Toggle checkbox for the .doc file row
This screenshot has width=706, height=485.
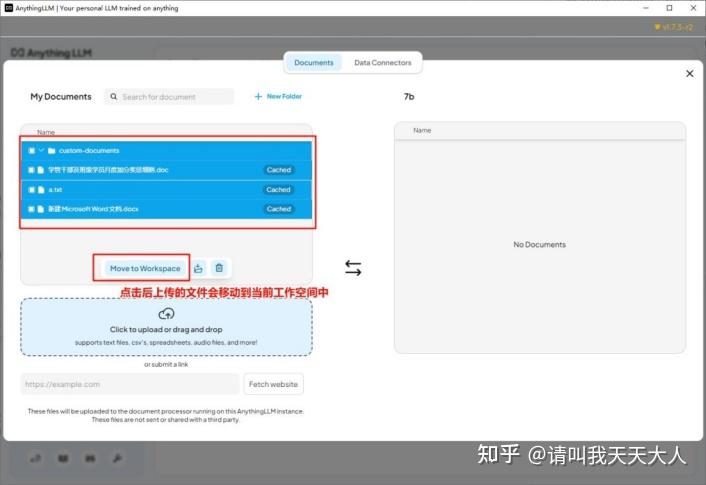point(31,170)
